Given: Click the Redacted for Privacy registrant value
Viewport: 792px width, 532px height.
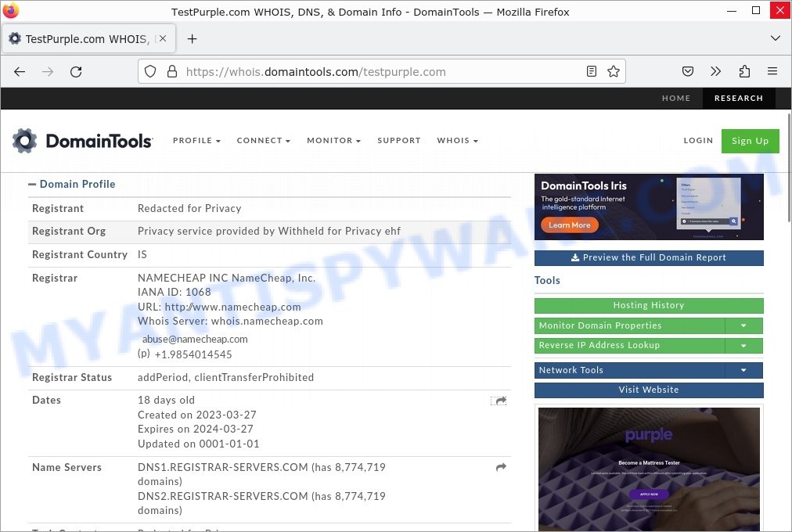Looking at the screenshot, I should coord(189,208).
